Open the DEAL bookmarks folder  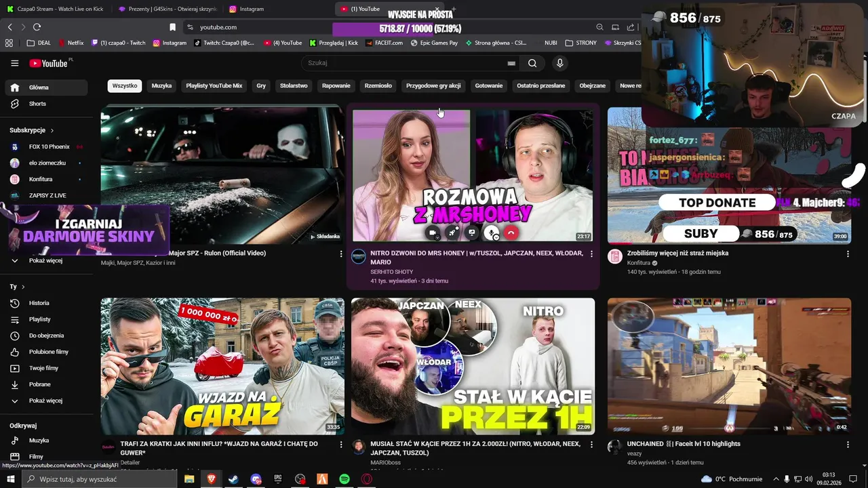tap(39, 43)
